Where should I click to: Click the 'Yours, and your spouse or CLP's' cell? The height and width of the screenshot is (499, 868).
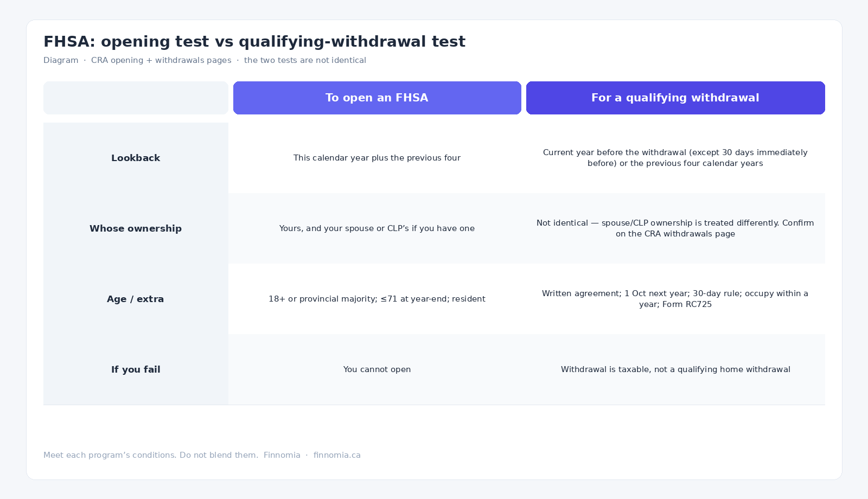pos(377,228)
